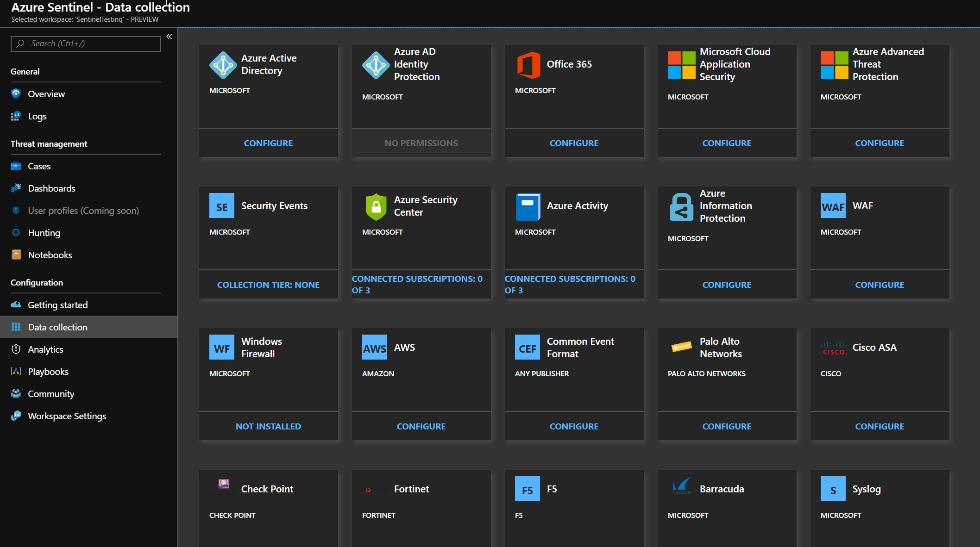Viewport: 980px width, 547px height.
Task: Click the Azure Activity blue book icon
Action: (x=528, y=206)
